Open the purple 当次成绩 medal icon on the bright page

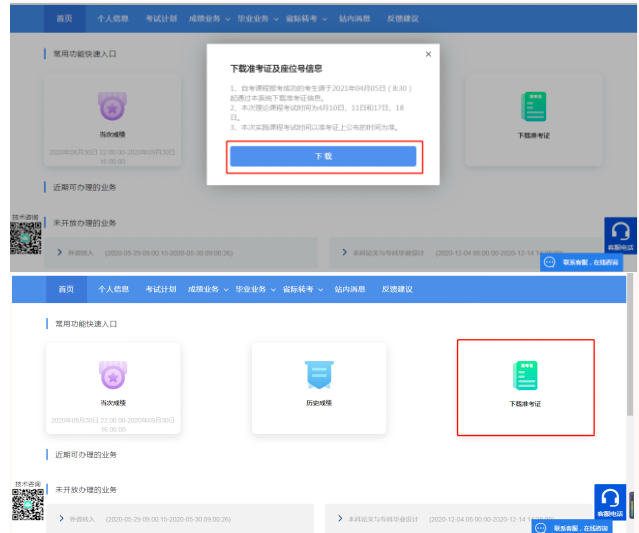pyautogui.click(x=113, y=375)
